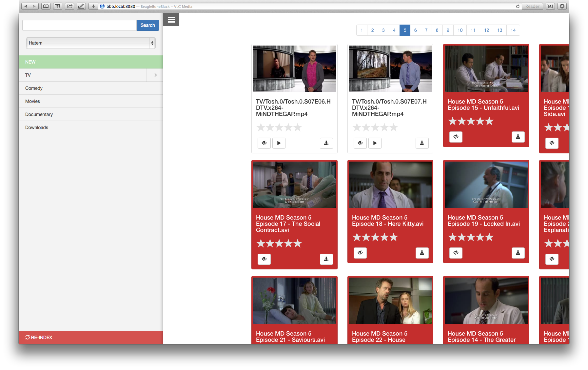The image size is (588, 370).
Task: Click browser forward button
Action: [34, 6]
